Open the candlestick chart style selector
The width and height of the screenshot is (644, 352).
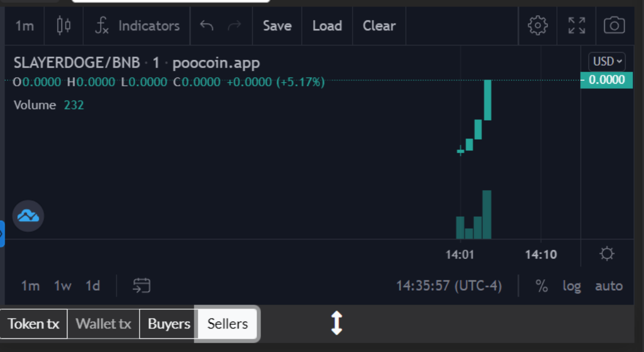click(x=64, y=26)
